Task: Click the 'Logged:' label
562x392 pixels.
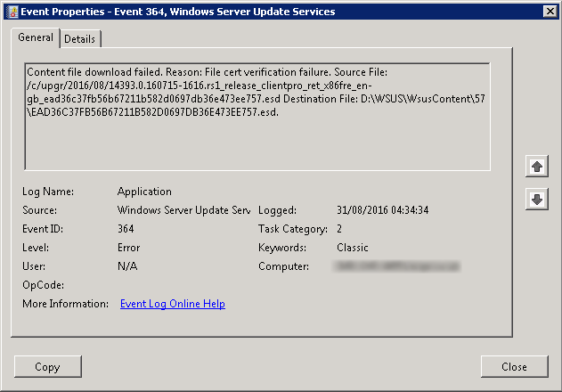Action: coord(277,210)
